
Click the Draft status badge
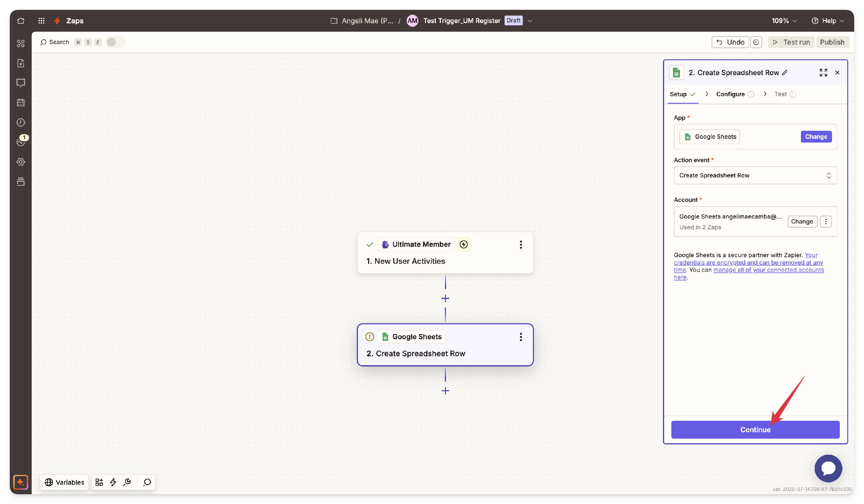tap(513, 20)
